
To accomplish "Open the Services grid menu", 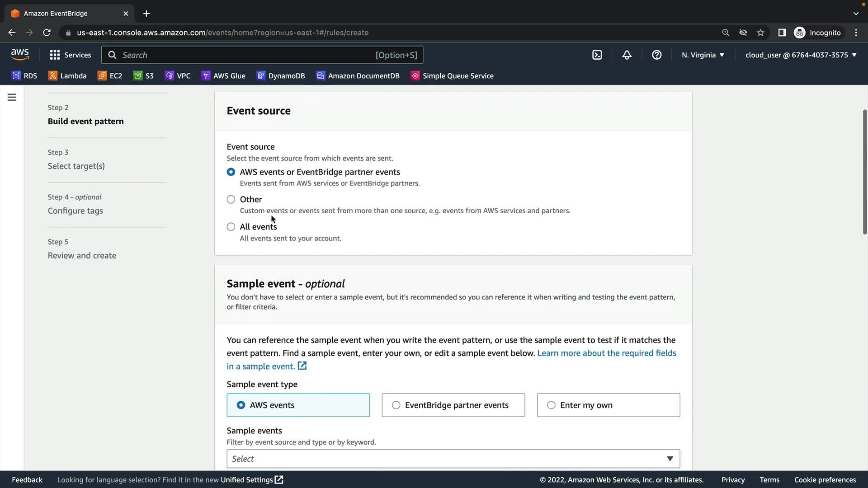I will [70, 55].
